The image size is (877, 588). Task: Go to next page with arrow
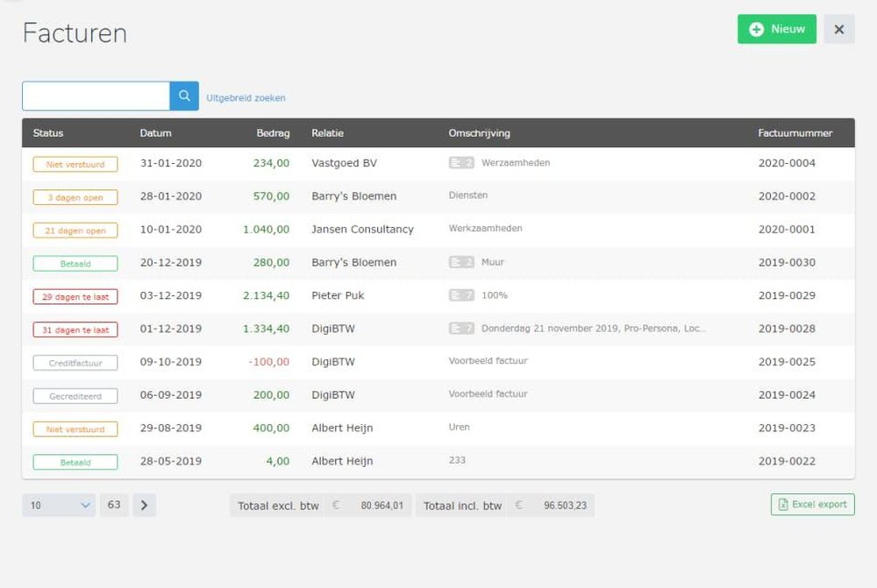click(145, 505)
